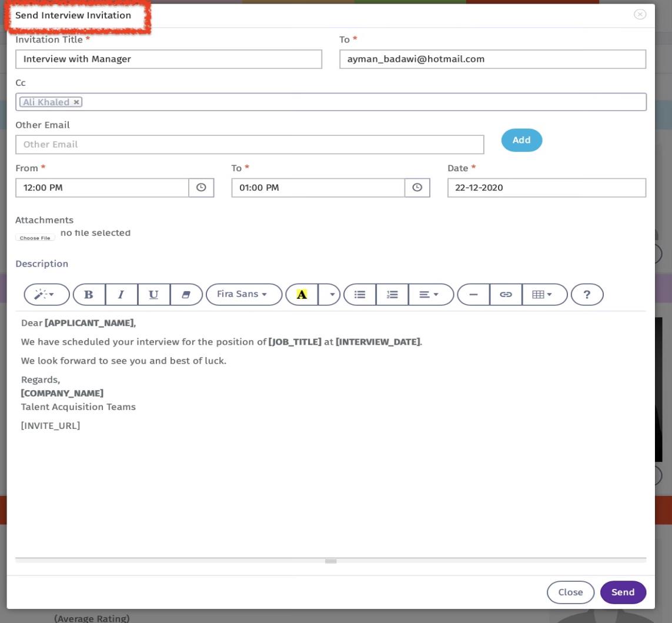Open the paragraph alignment dropdown
This screenshot has height=623, width=672.
point(430,295)
